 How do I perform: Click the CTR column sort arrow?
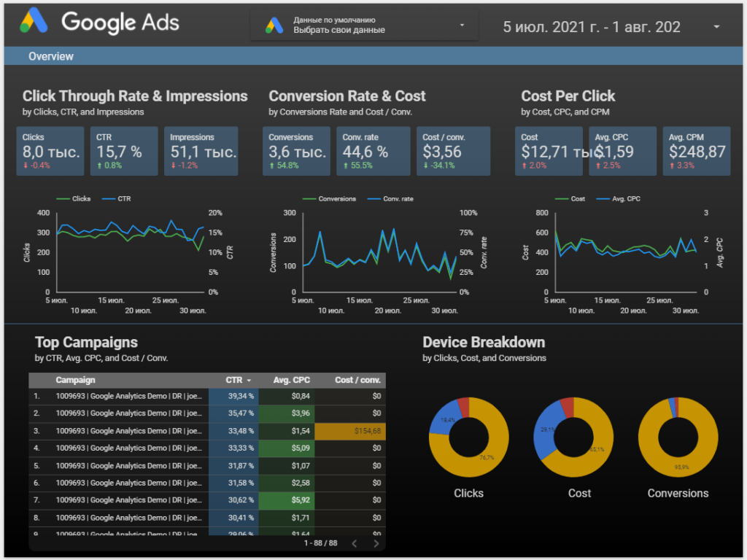[x=249, y=381]
